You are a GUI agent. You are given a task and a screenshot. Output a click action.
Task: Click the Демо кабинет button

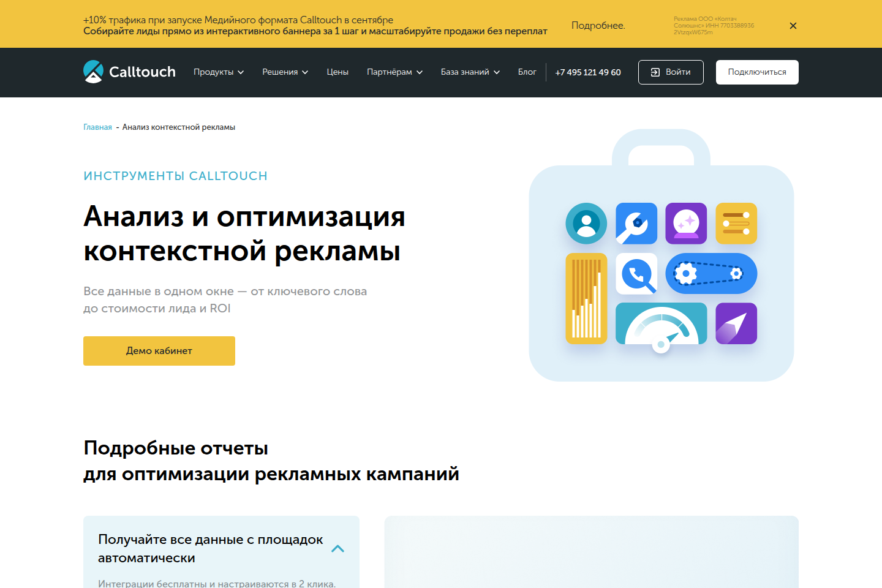(x=159, y=351)
